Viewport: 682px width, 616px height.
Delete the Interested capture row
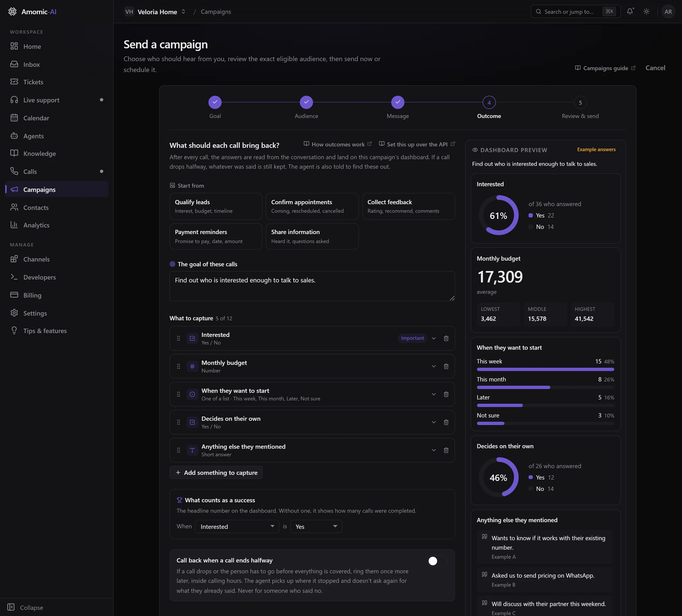click(446, 338)
